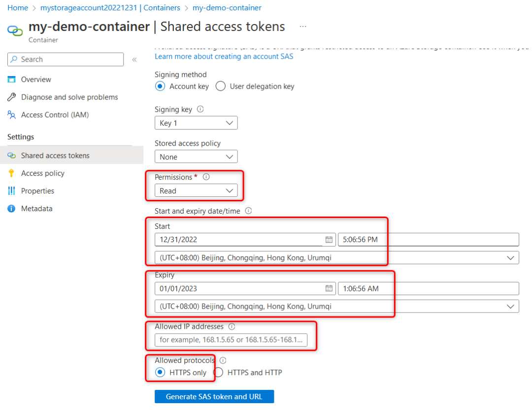
Task: Click the ellipsis more options icon
Action: pyautogui.click(x=303, y=26)
